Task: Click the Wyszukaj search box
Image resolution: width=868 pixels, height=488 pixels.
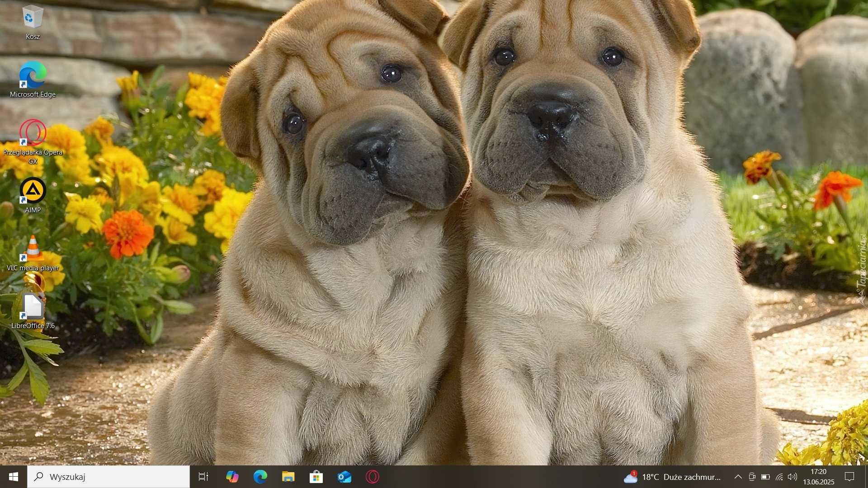Action: coord(108,477)
